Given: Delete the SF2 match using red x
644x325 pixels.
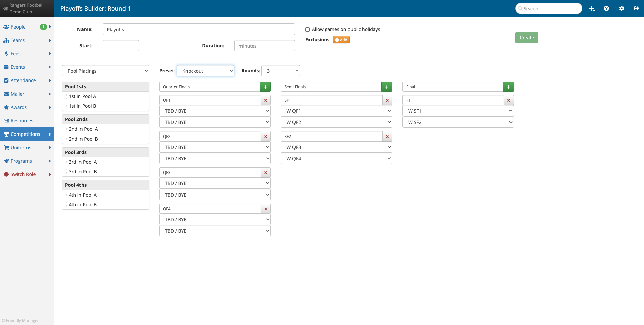Looking at the screenshot, I should (387, 136).
